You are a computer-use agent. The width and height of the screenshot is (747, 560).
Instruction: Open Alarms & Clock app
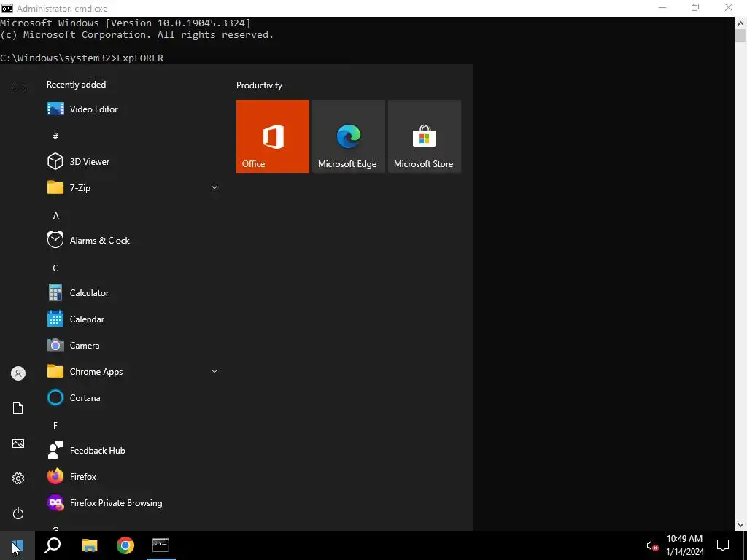tap(133, 241)
